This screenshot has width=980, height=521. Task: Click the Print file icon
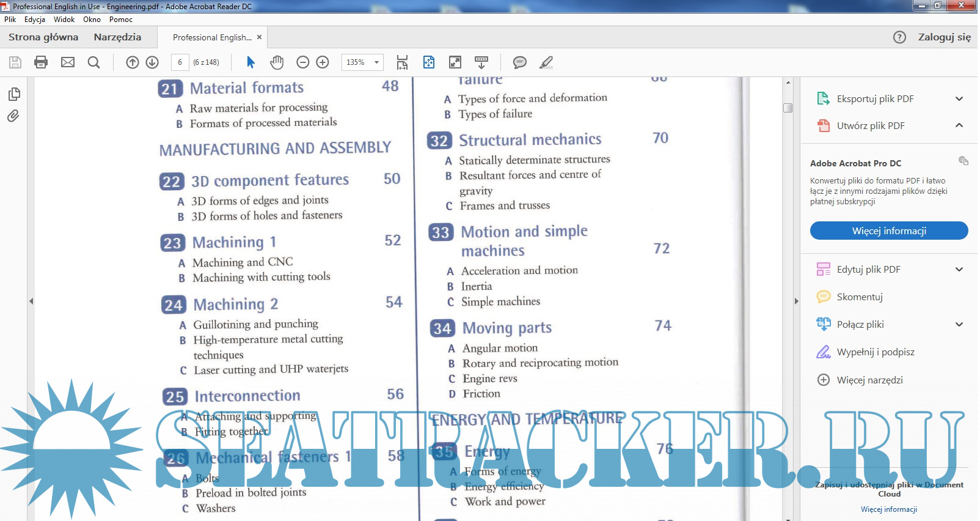[41, 62]
